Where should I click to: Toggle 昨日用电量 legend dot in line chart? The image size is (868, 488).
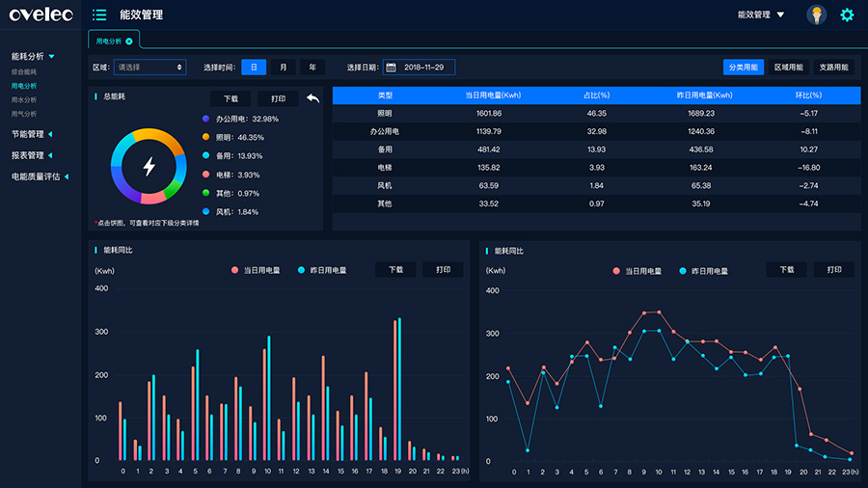click(x=683, y=271)
